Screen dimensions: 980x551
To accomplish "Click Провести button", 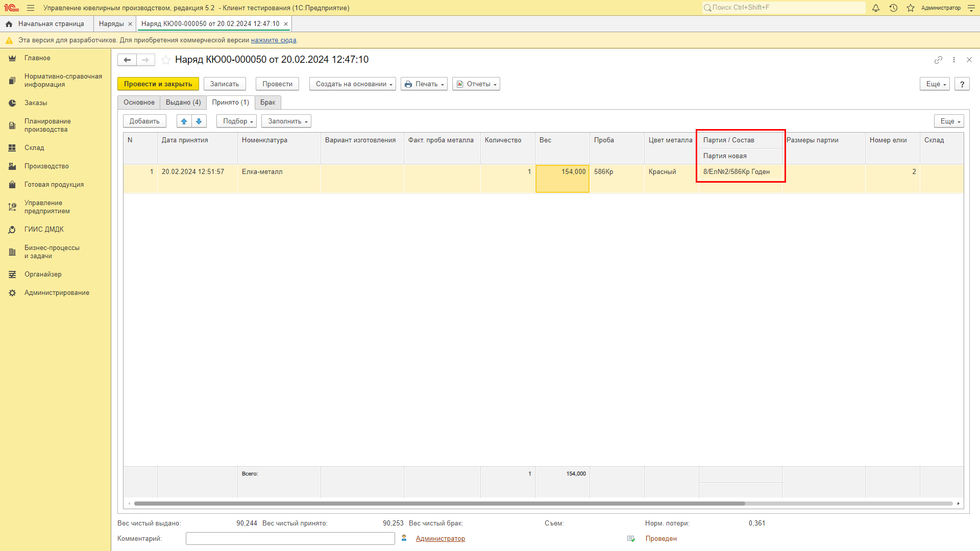I will [x=278, y=84].
